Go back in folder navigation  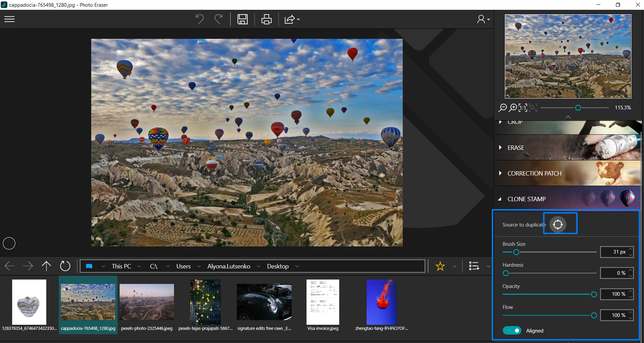[x=9, y=266]
